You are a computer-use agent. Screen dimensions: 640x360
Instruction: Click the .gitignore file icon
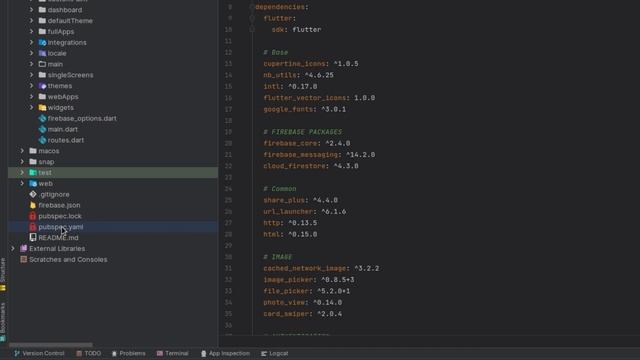click(x=33, y=194)
